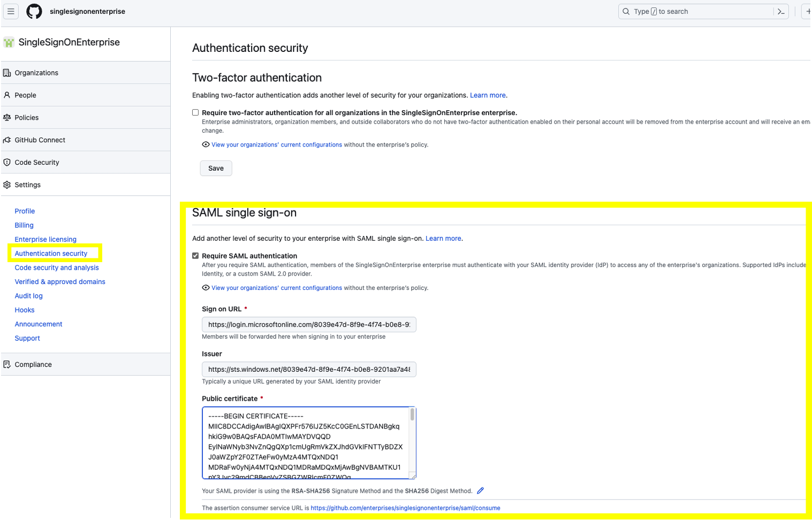Expand Settings in sidebar
Viewport: 812px width, 520px height.
pos(86,185)
